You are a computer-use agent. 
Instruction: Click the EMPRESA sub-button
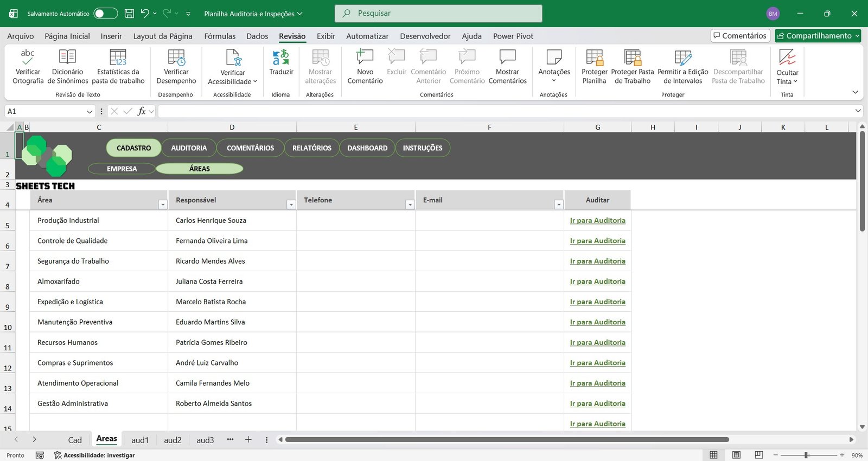tap(122, 169)
